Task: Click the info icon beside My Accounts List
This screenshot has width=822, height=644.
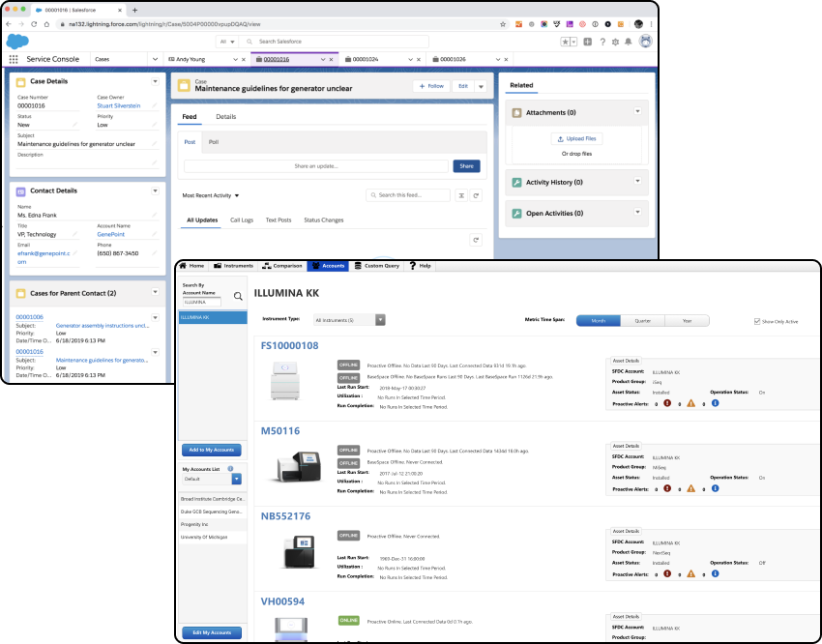Action: 230,468
